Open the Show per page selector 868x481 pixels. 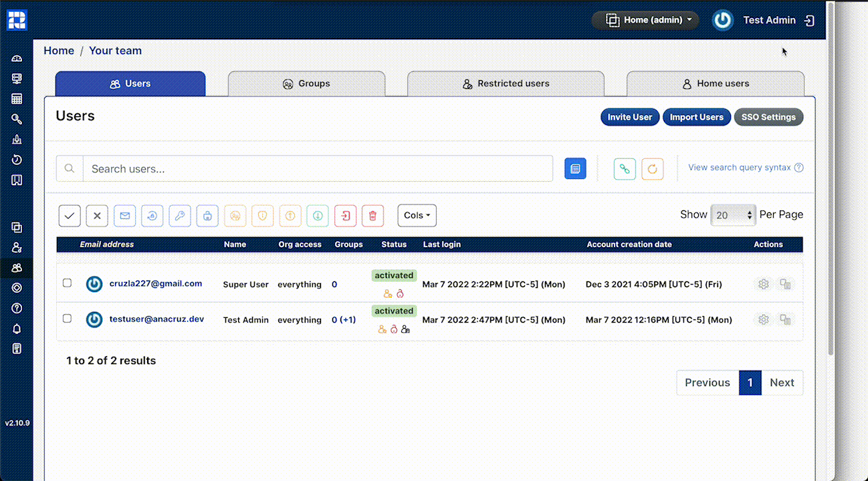point(733,215)
